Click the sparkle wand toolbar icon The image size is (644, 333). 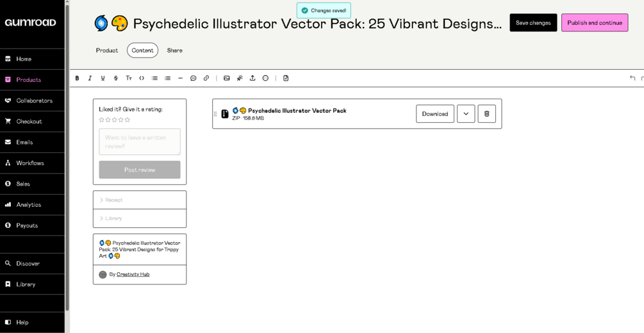240,78
